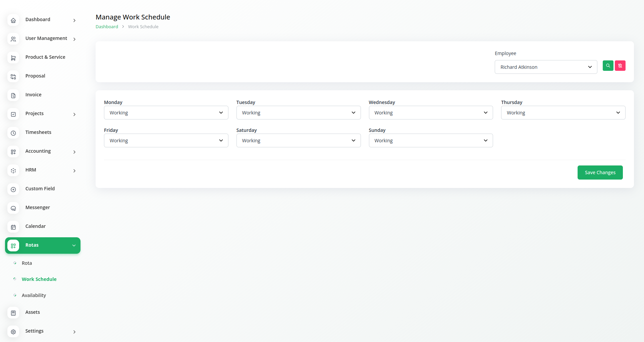The width and height of the screenshot is (644, 342).
Task: Open the Saturday status dropdown
Action: click(x=298, y=141)
